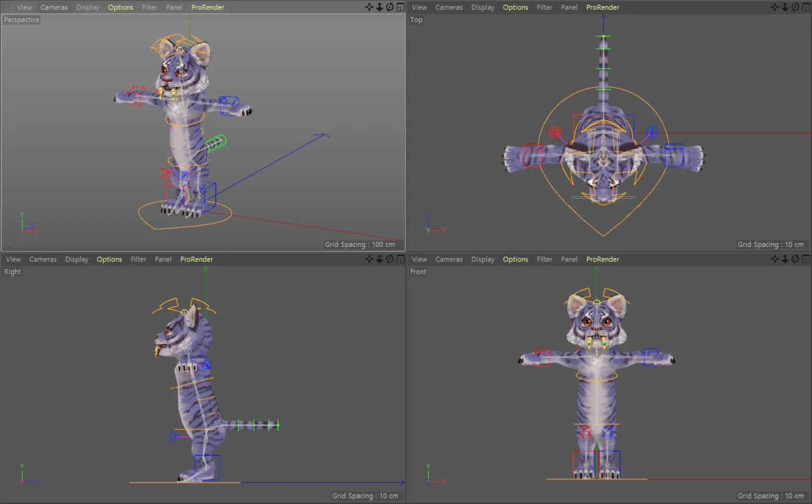
Task: Click the Perspective viewport zoom-camera icon
Action: coord(379,7)
